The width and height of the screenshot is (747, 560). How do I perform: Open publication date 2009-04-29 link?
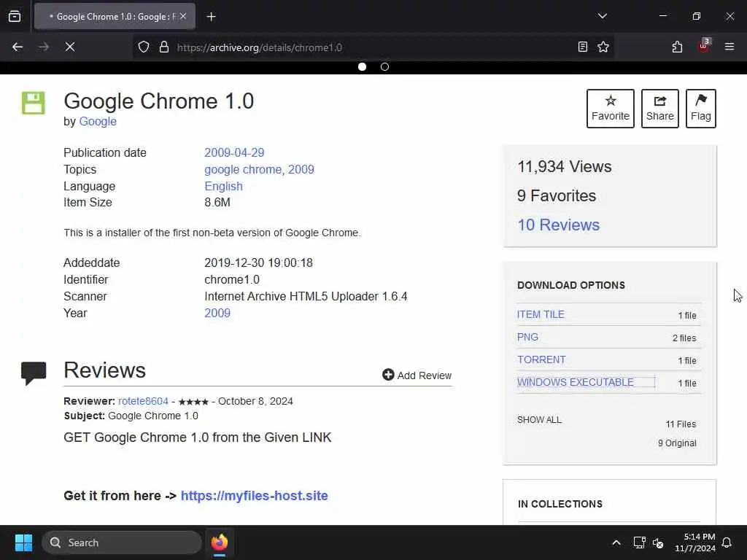pos(234,153)
